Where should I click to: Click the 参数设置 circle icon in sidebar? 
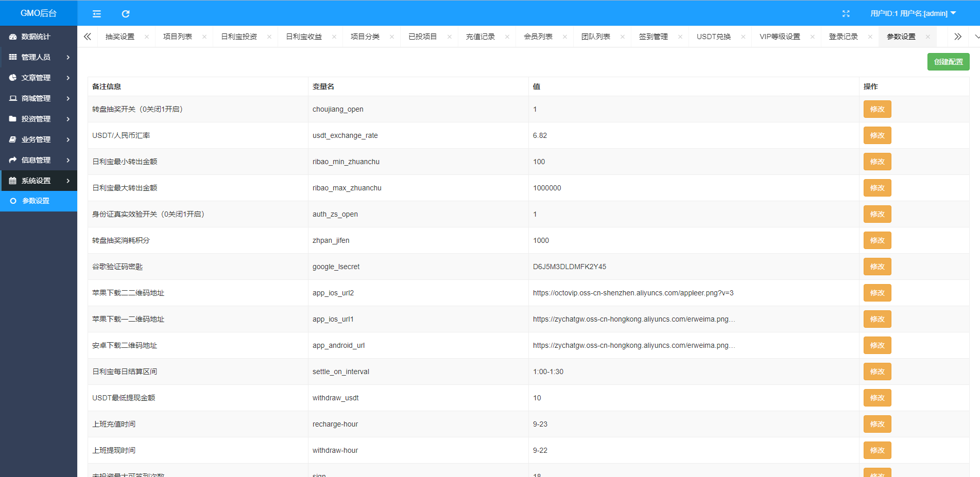14,201
